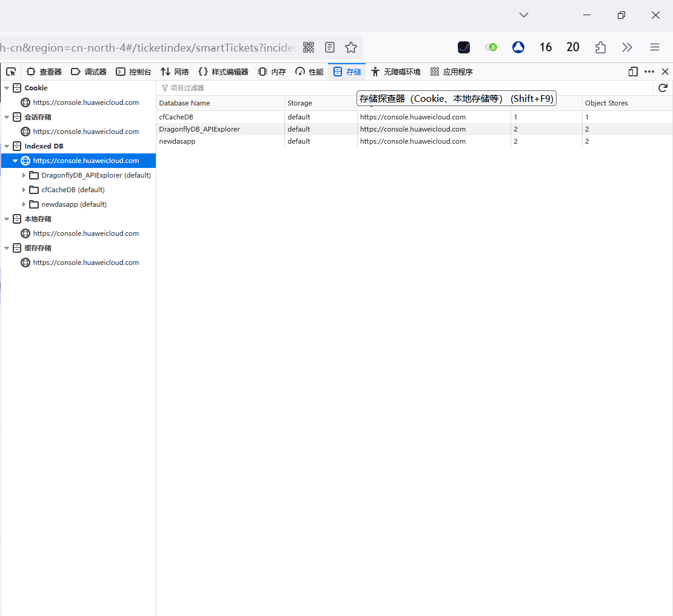Expand the DragonflyDB_APIExplorer database folder
The image size is (673, 616).
point(24,176)
